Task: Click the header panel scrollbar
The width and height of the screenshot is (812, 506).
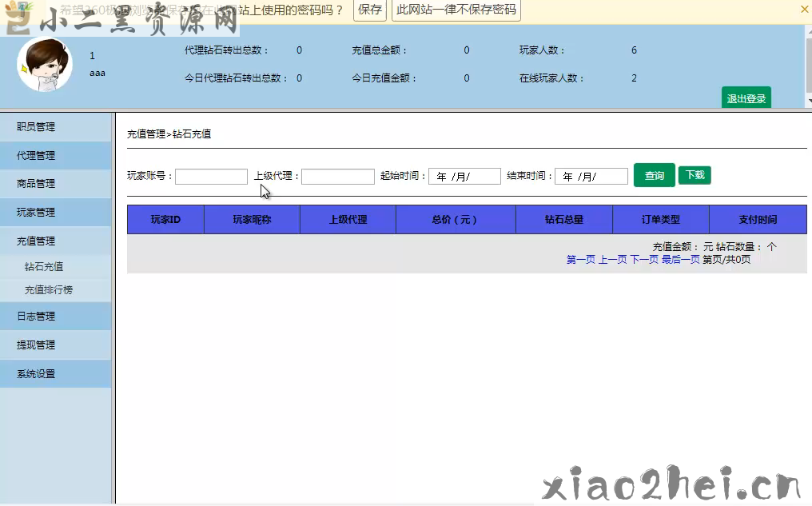Action: tap(808, 66)
